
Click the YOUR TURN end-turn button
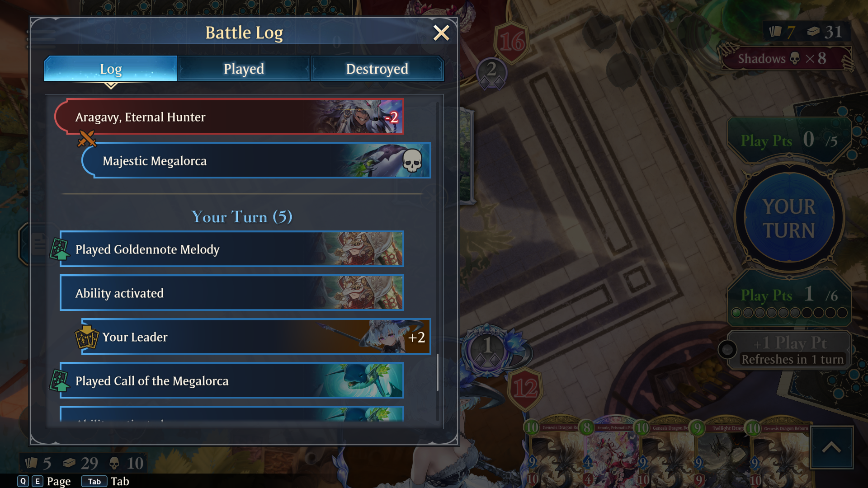coord(789,218)
